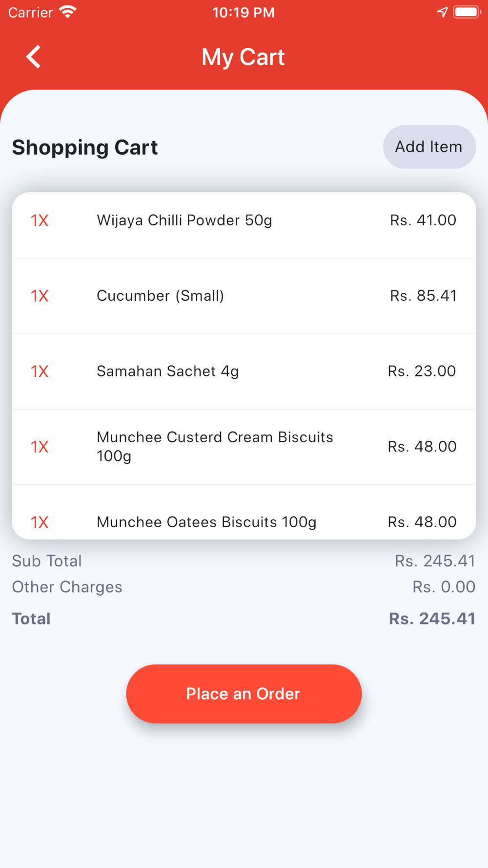Viewport: 488px width, 868px height.
Task: Tap the back arrow icon
Action: pyautogui.click(x=33, y=57)
